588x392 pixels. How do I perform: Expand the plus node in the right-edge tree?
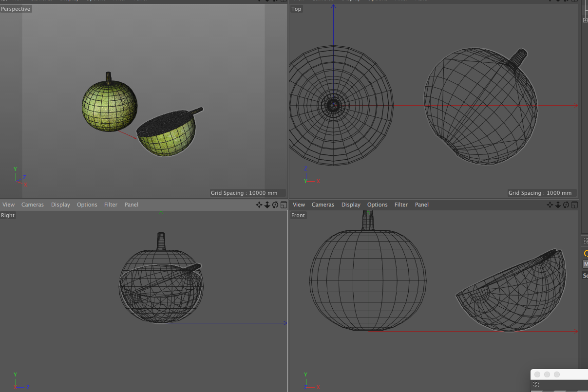(x=585, y=20)
